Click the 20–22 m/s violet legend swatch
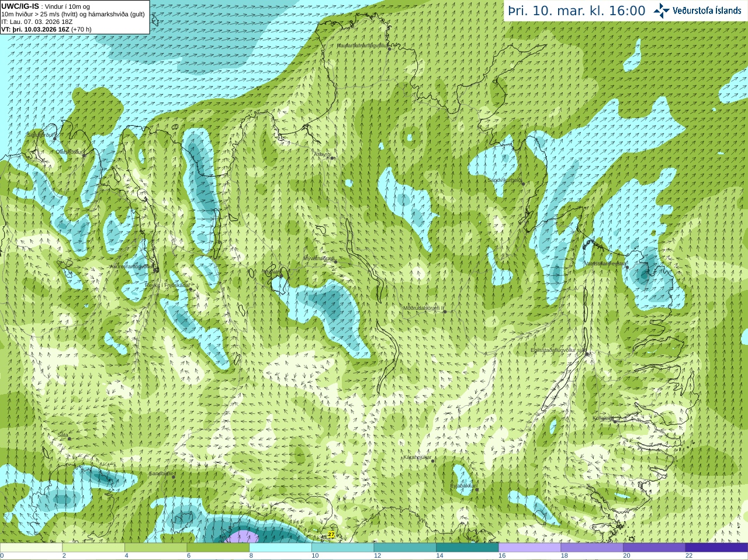Image resolution: width=748 pixels, height=560 pixels. tap(654, 548)
